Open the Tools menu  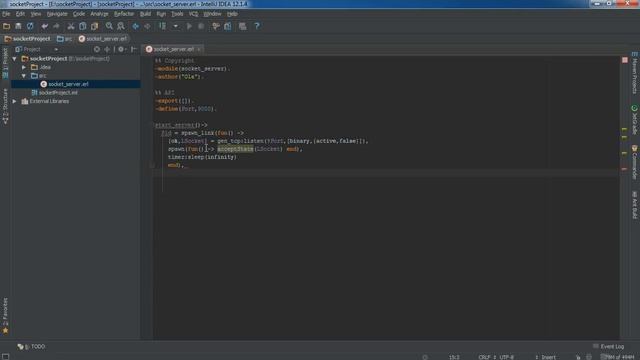click(x=177, y=14)
